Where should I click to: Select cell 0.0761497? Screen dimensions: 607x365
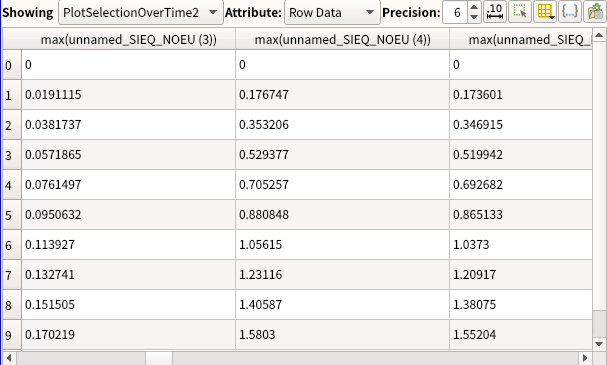129,185
